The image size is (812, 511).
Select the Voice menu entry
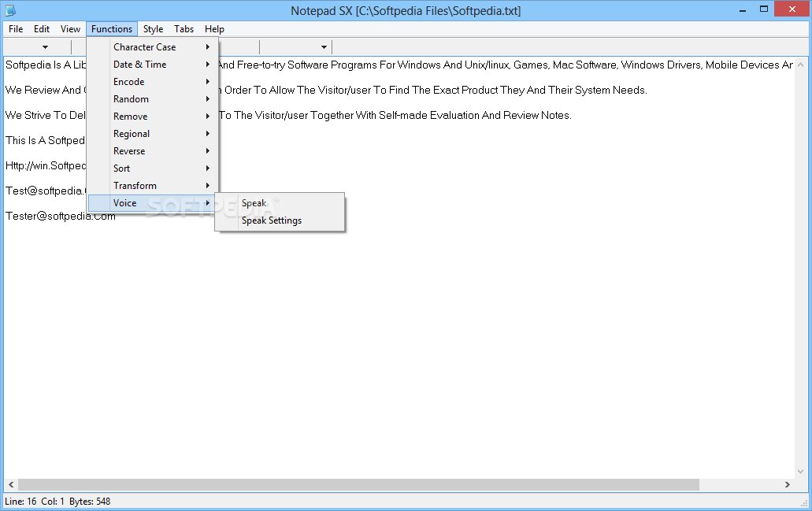tap(152, 203)
